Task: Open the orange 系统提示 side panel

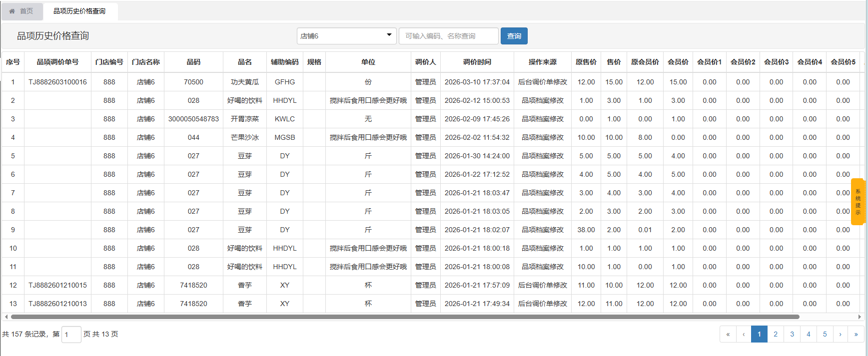Action: pos(858,202)
